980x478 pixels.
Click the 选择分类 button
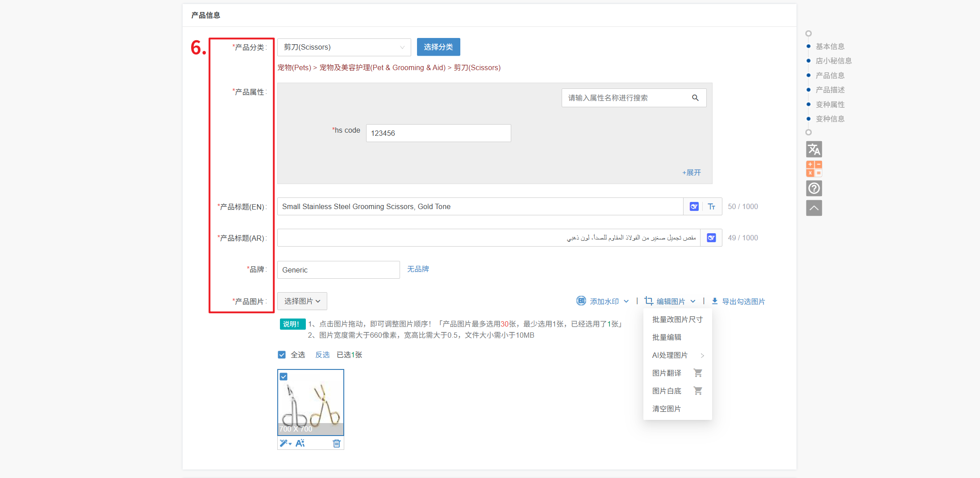pos(438,47)
